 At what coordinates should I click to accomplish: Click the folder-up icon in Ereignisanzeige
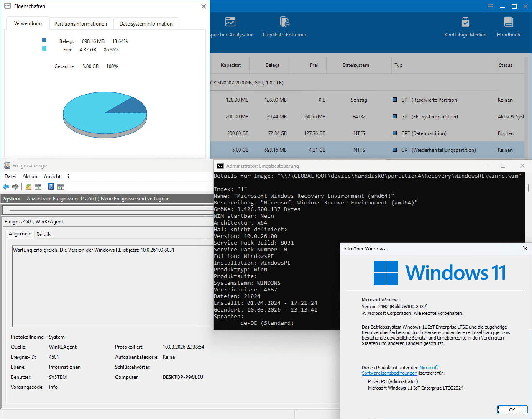pos(28,187)
